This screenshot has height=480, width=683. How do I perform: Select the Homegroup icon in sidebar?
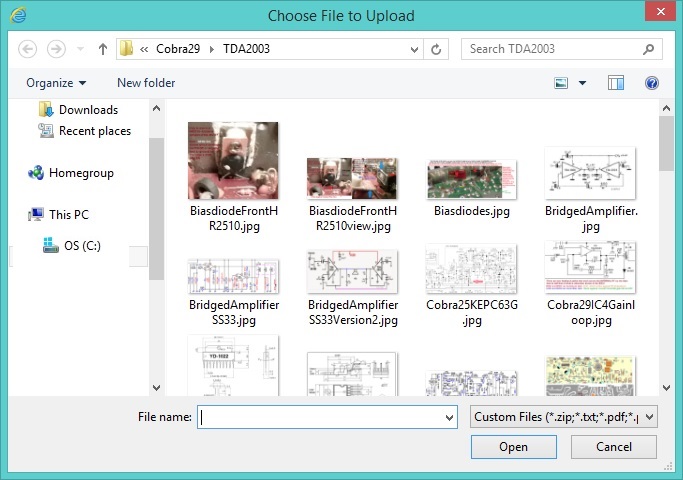tap(36, 173)
